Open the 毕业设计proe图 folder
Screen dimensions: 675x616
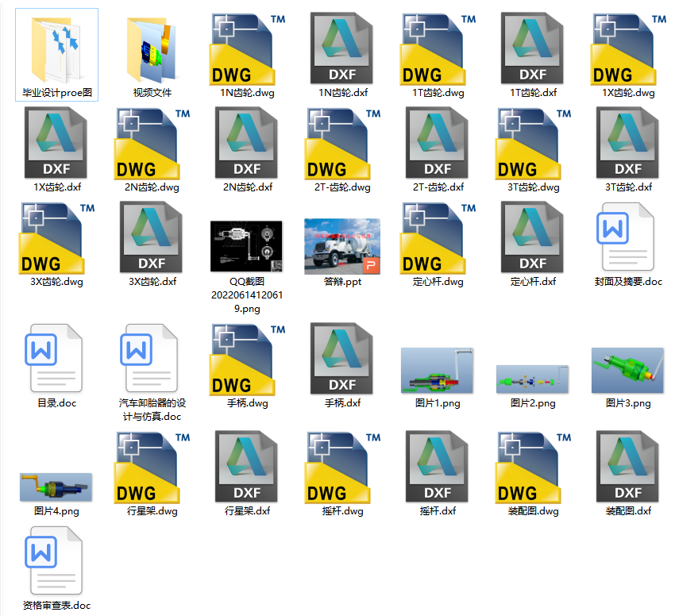pyautogui.click(x=57, y=49)
